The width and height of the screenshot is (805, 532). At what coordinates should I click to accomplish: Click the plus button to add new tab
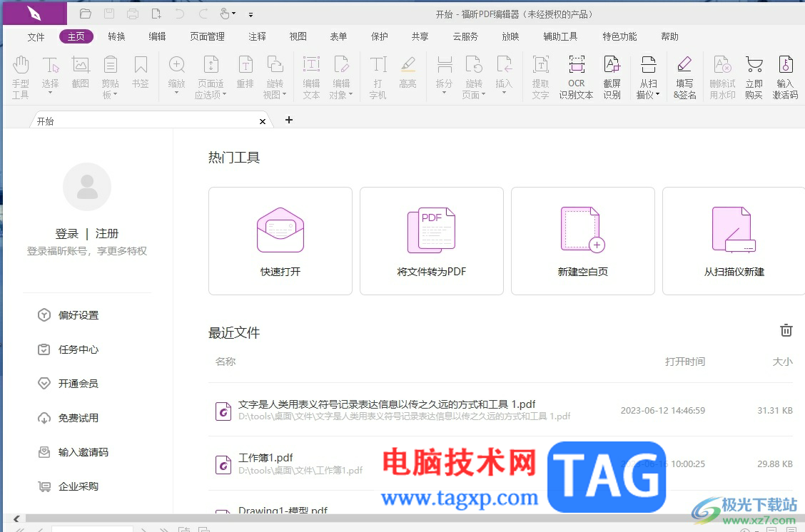click(289, 120)
